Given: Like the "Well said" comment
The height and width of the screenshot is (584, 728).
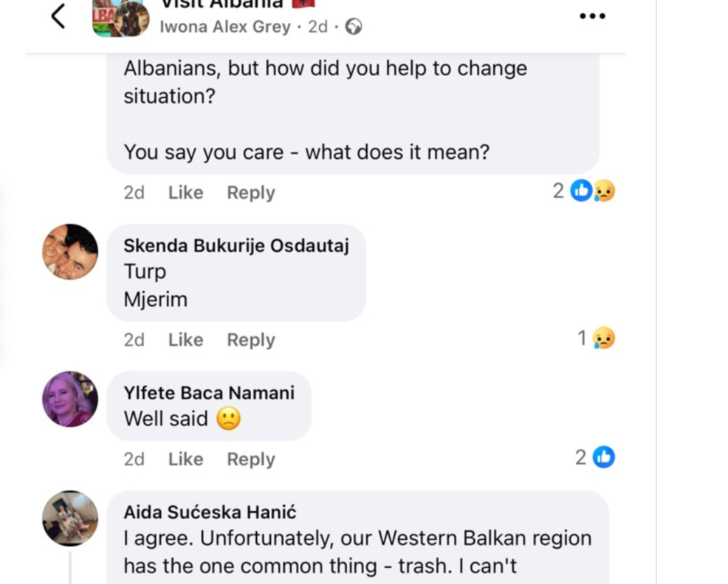Looking at the screenshot, I should [186, 459].
